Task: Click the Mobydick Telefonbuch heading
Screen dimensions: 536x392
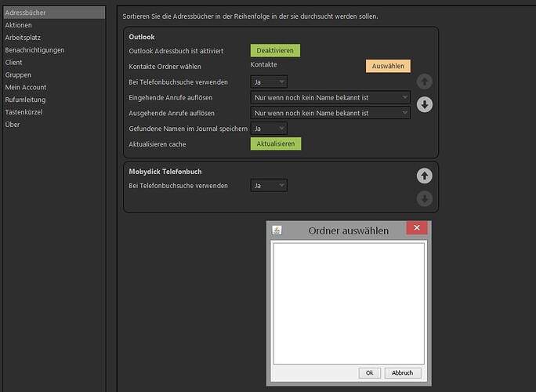Action: [165, 172]
